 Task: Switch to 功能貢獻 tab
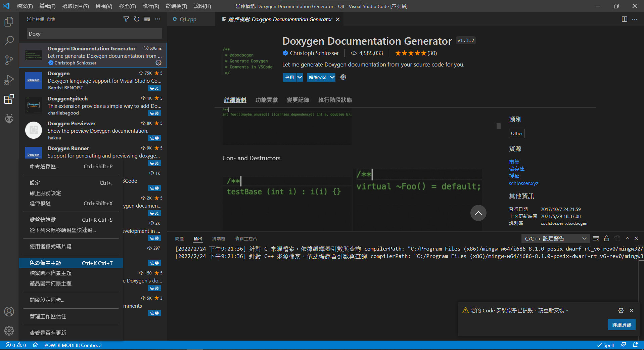click(x=267, y=100)
